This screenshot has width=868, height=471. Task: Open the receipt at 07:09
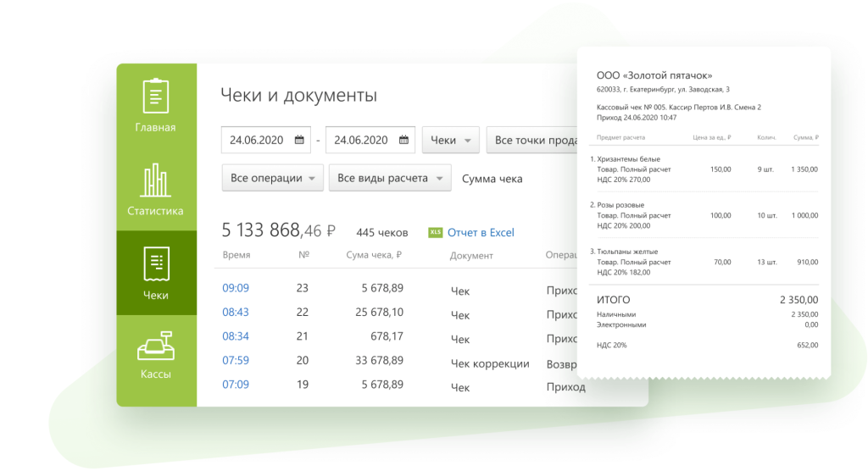(236, 385)
